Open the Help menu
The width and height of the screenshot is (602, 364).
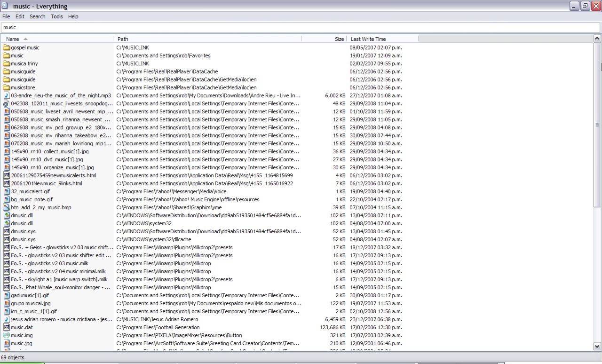(73, 16)
